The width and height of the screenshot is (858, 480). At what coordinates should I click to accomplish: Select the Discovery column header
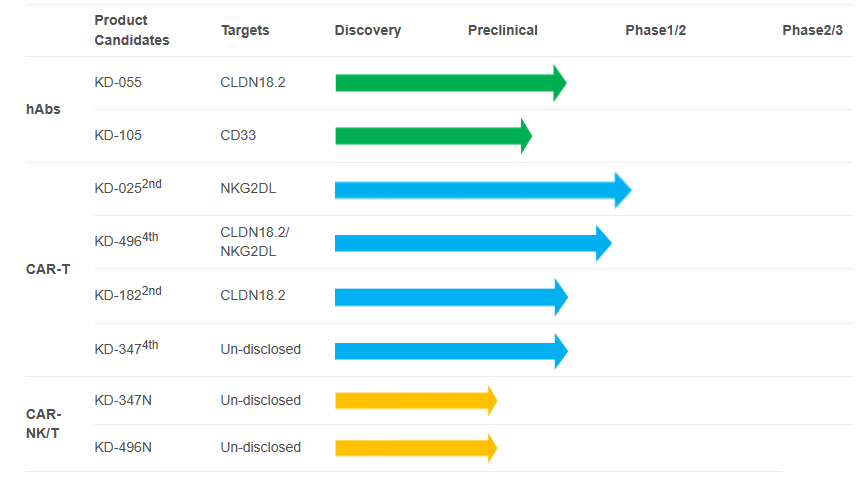[x=368, y=30]
